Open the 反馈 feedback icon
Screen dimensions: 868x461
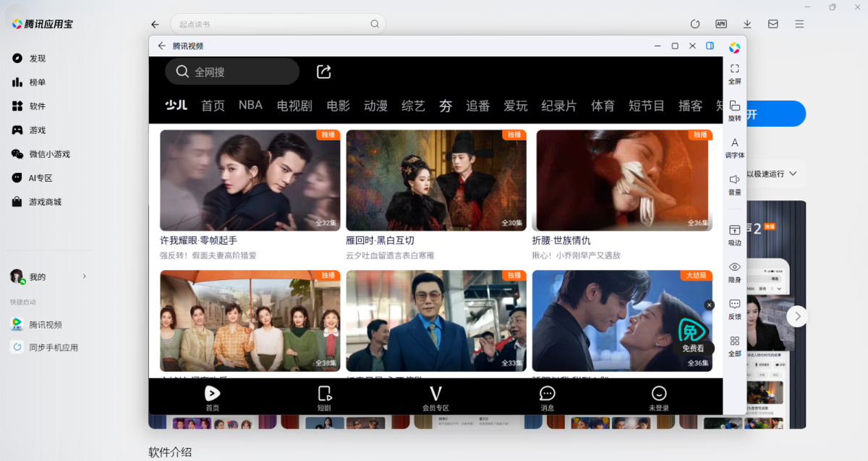point(734,304)
